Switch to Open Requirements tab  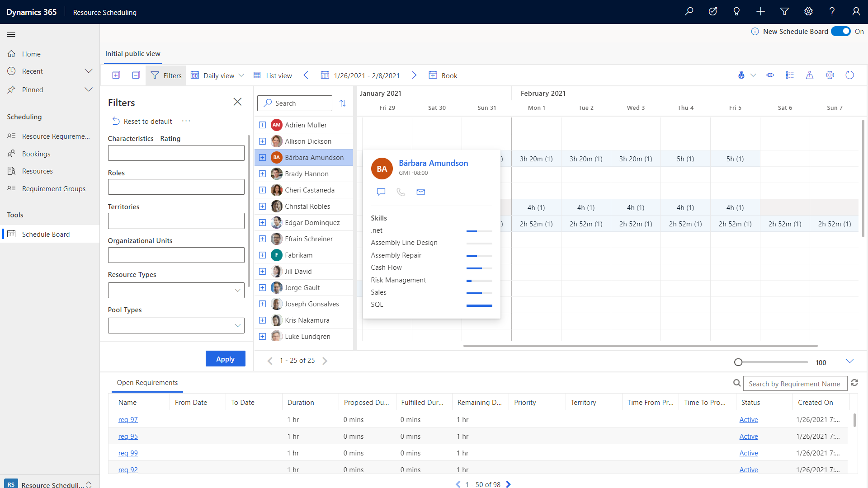[147, 383]
